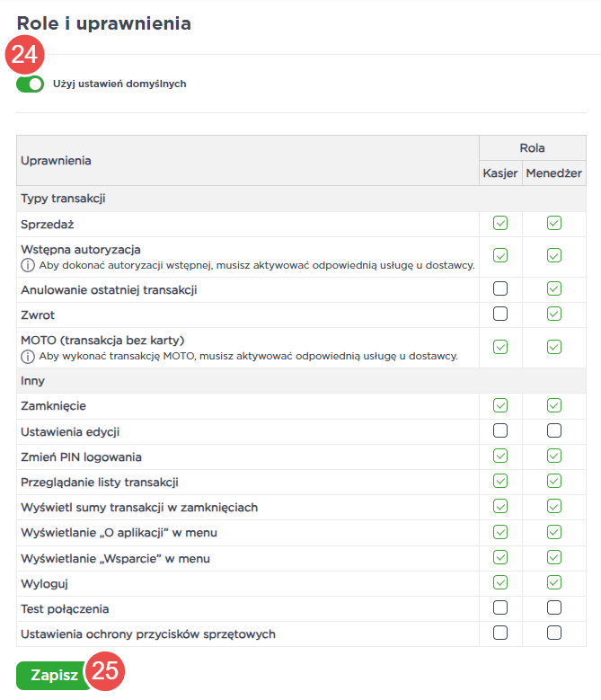
Task: Click the Menedżer column header
Action: [x=554, y=173]
